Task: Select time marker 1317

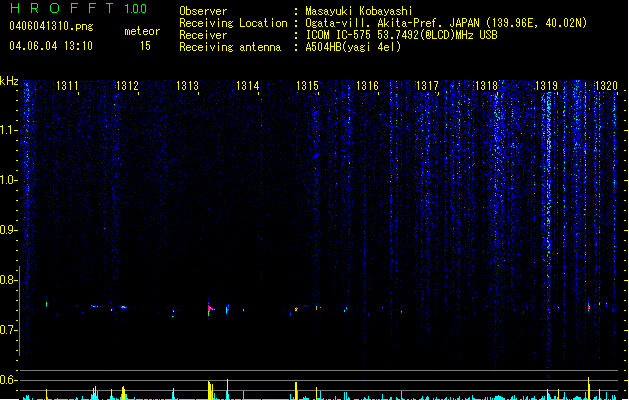Action: (427, 86)
